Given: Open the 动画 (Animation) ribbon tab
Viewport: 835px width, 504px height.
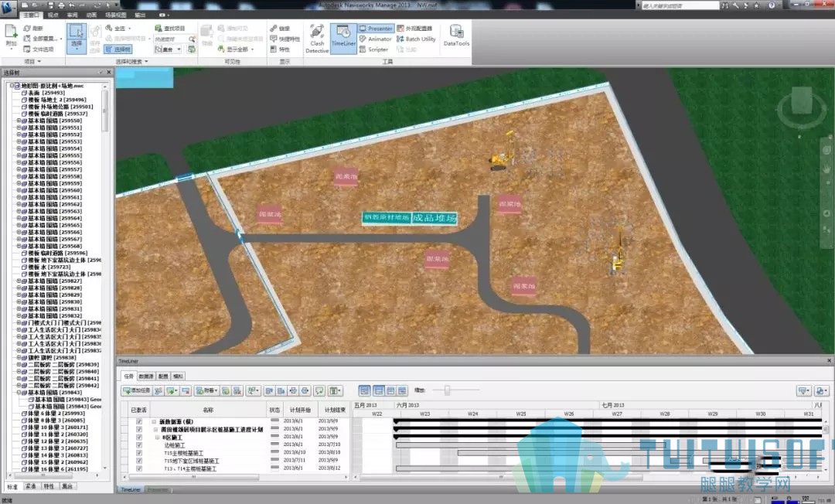Looking at the screenshot, I should point(91,15).
